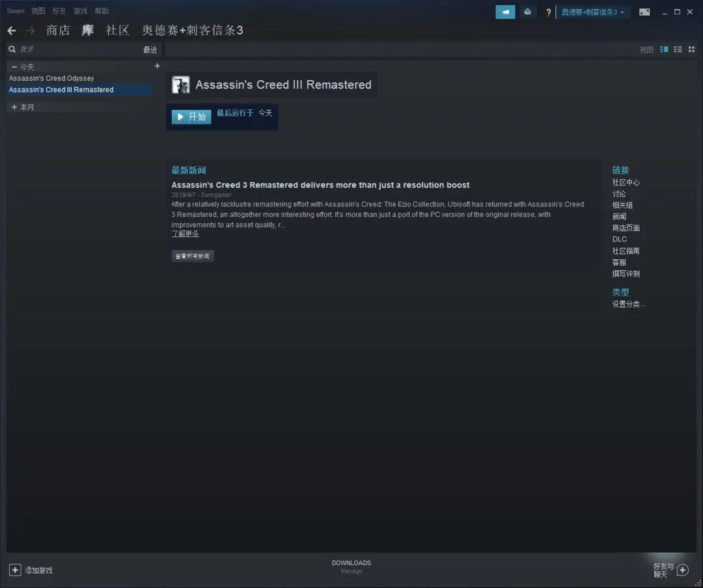Open the 视图 menu
Screen dimensions: 703x588
38,11
